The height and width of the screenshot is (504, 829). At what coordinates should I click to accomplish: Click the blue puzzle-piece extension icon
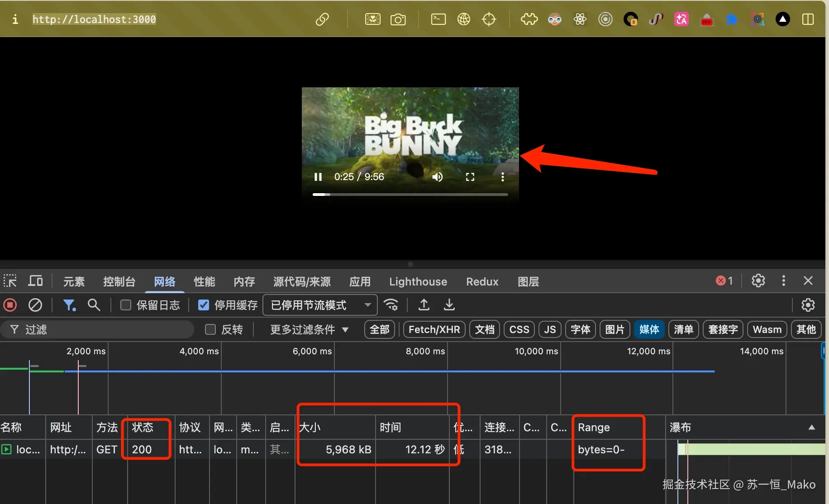(732, 19)
